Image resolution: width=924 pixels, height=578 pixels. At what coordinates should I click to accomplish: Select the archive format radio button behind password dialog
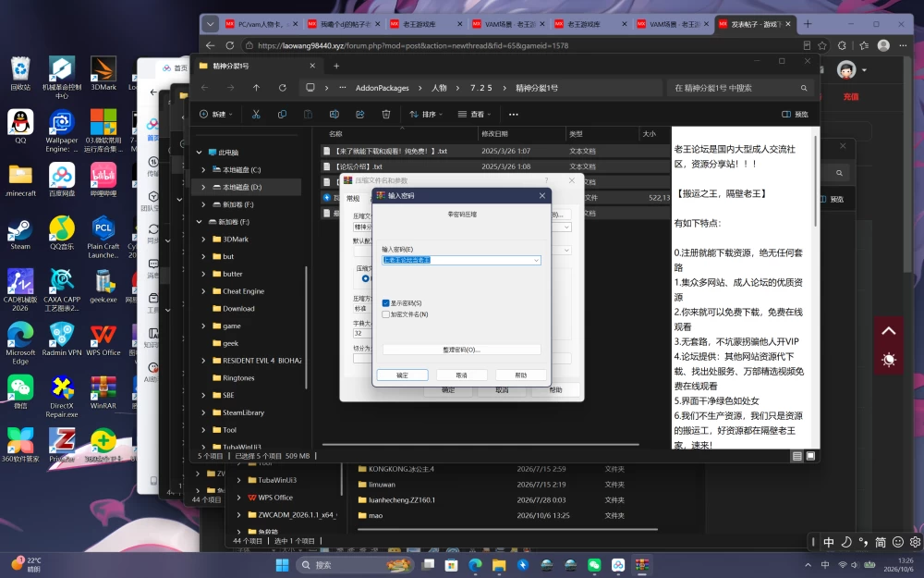click(365, 278)
